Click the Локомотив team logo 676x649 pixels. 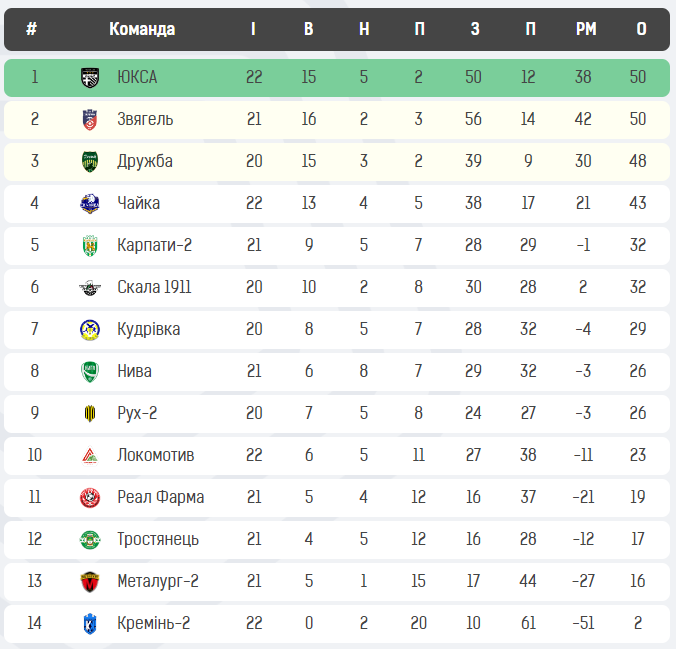[x=90, y=455]
